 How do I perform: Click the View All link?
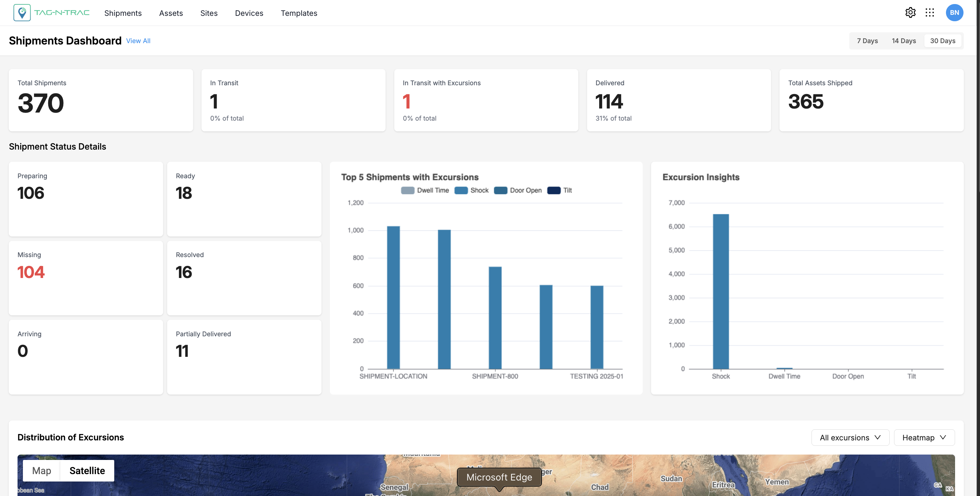tap(138, 41)
